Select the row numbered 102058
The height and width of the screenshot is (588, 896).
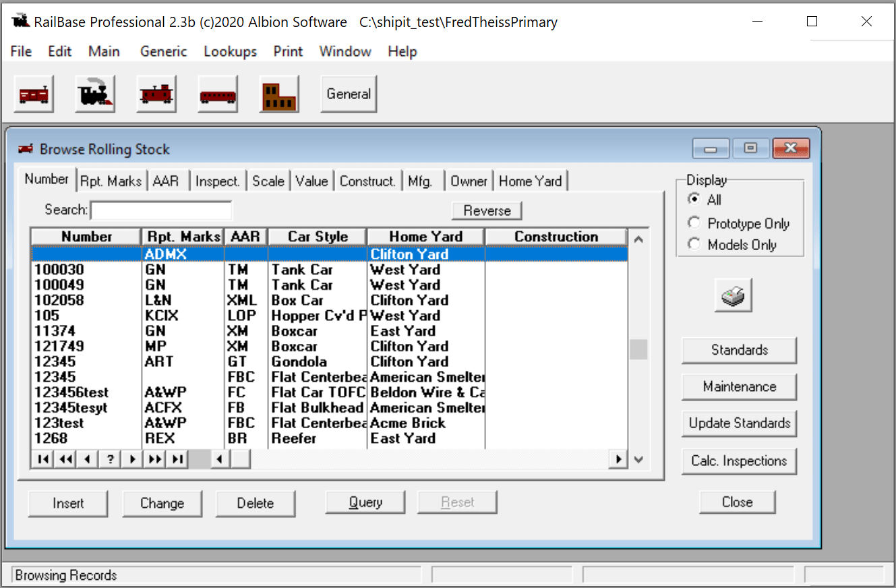(330, 300)
